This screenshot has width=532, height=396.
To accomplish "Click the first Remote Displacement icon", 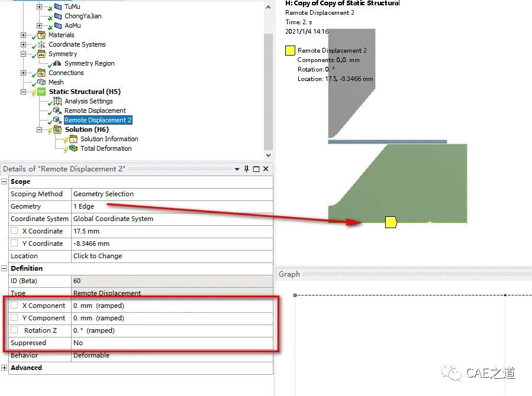I will tap(57, 111).
